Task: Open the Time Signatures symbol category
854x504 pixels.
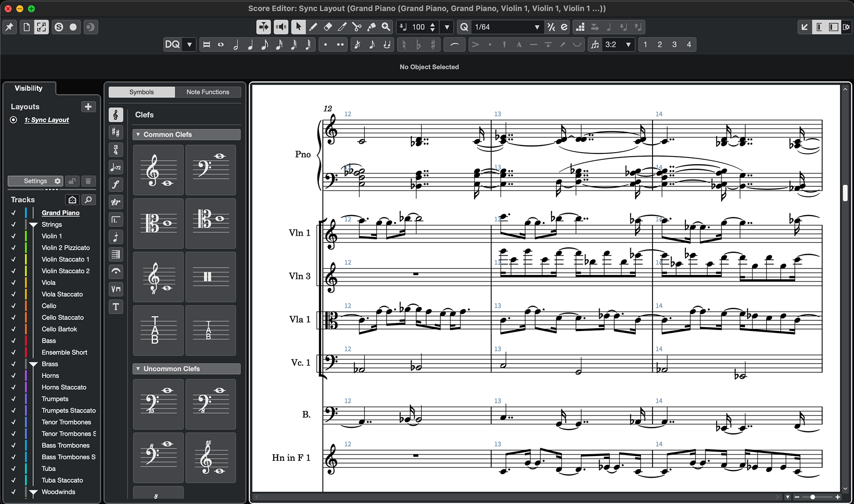Action: pos(116,149)
